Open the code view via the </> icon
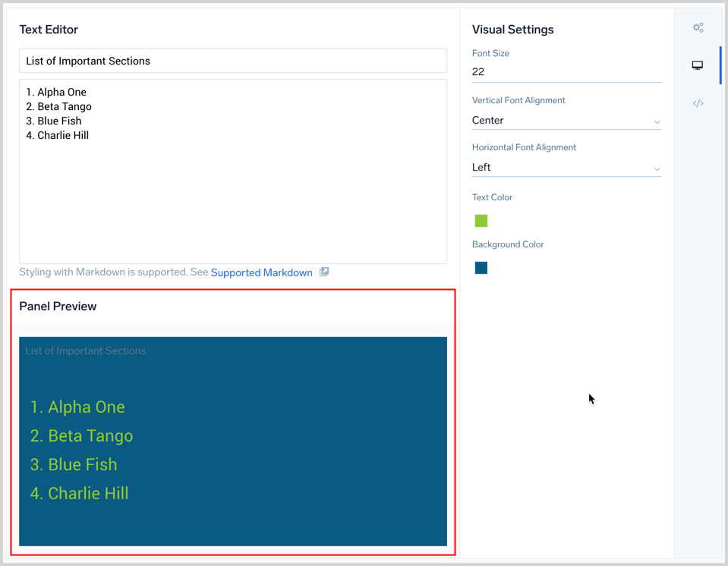 [698, 103]
